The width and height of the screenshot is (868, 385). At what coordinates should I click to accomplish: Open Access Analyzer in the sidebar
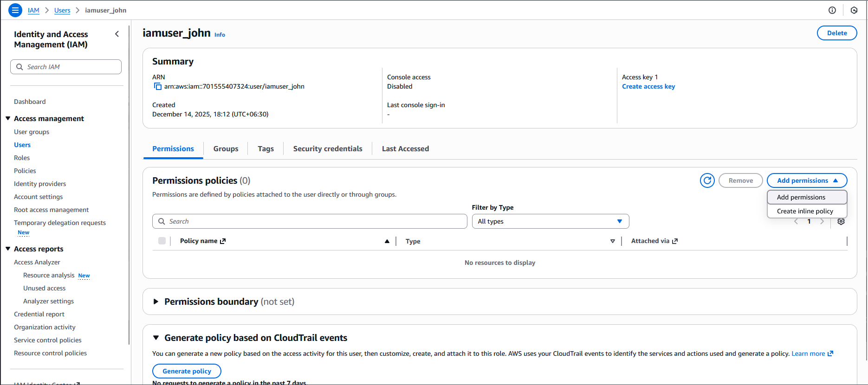click(37, 262)
